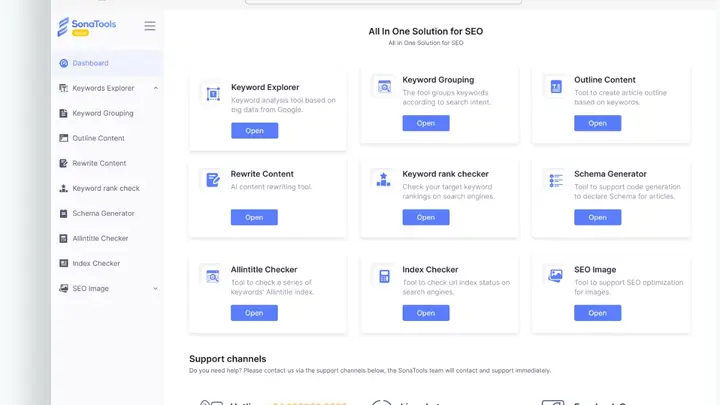Click the SonaTools logo
Image resolution: width=720 pixels, height=405 pixels.
point(87,26)
